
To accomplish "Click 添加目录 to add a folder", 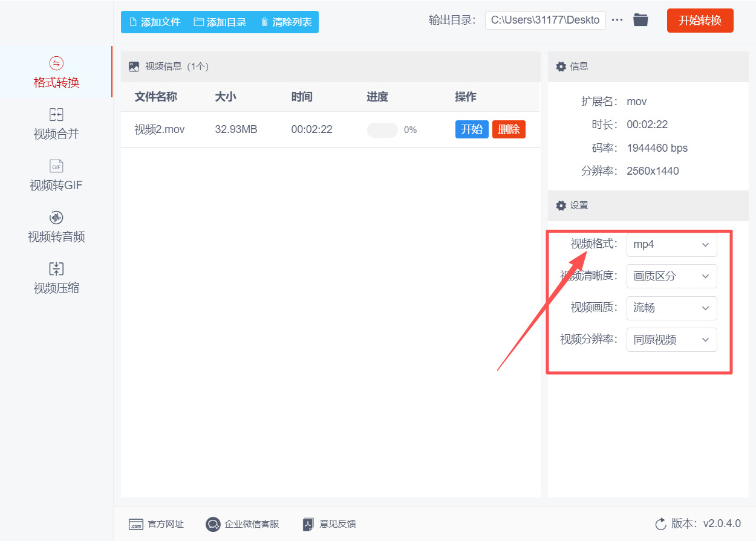I will click(x=220, y=22).
